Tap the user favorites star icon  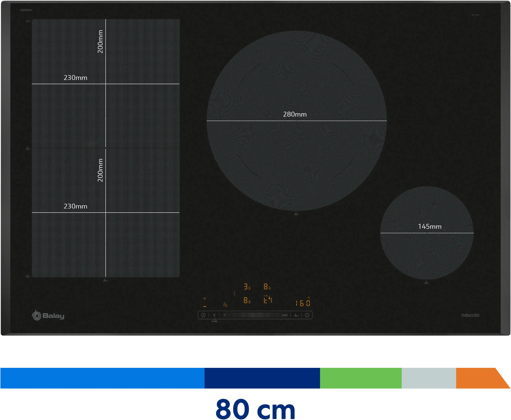[x=225, y=305]
